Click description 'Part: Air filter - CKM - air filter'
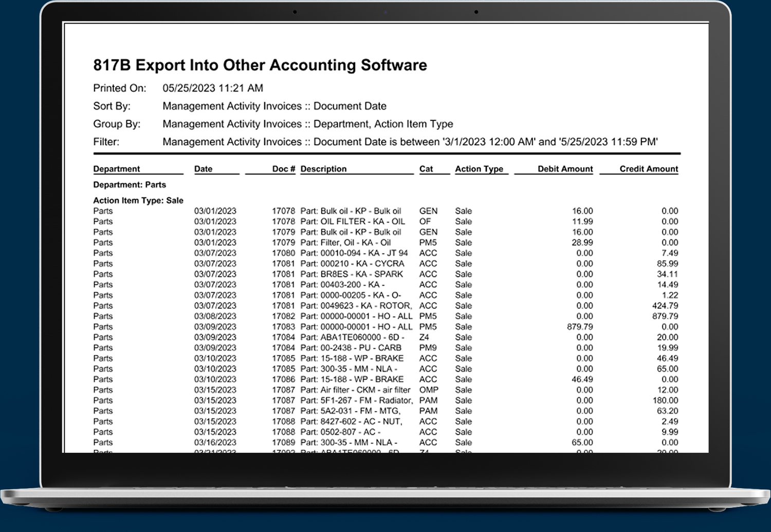This screenshot has width=771, height=532. [356, 390]
